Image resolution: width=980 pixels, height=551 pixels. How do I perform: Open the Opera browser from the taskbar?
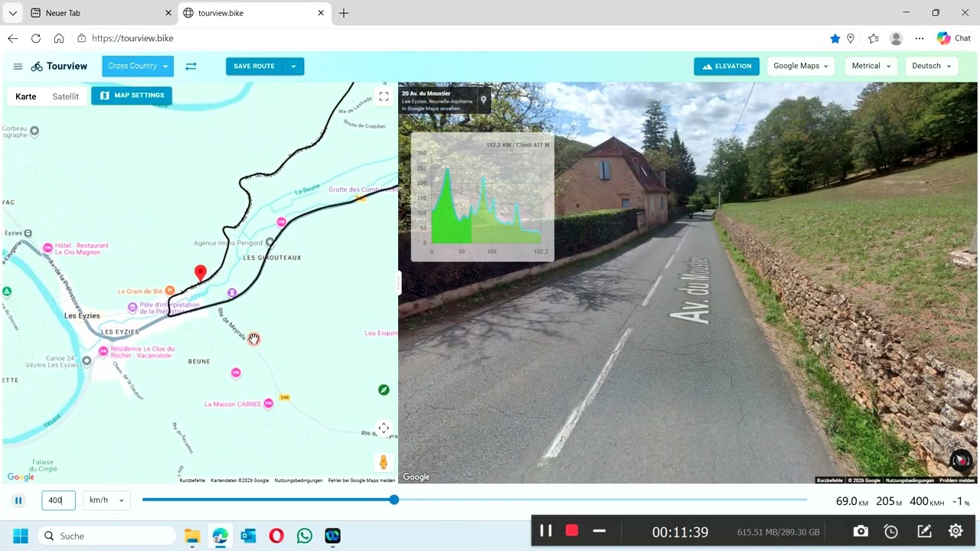(x=276, y=536)
